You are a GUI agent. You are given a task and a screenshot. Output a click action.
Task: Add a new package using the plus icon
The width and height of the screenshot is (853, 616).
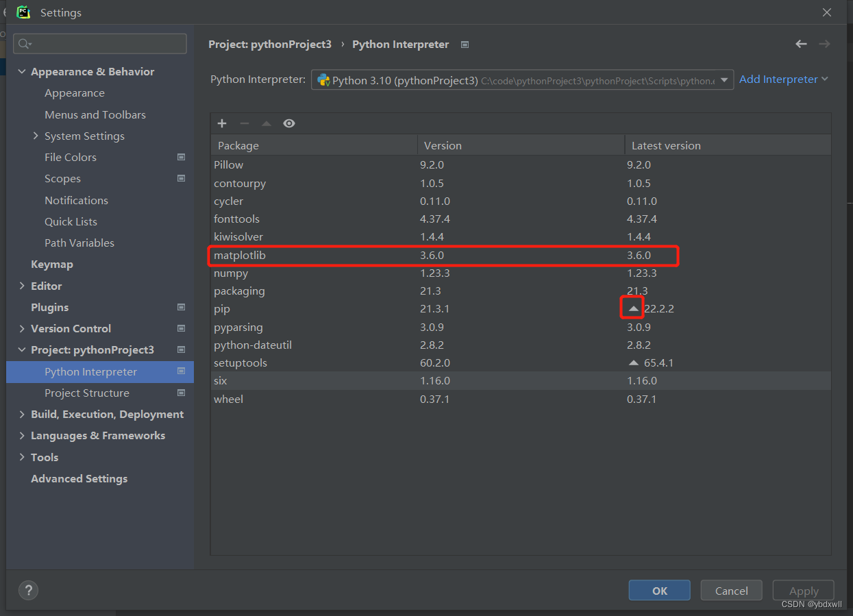(x=222, y=123)
